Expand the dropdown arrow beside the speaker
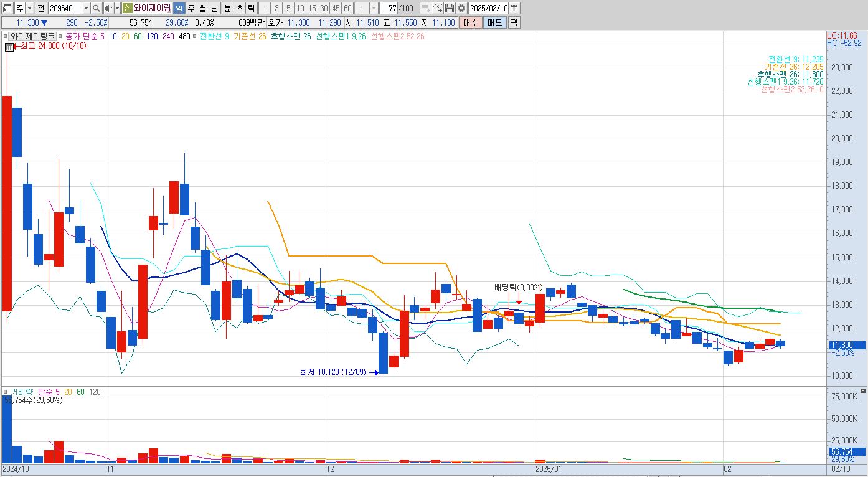Image resolution: width=868 pixels, height=477 pixels. click(x=117, y=8)
